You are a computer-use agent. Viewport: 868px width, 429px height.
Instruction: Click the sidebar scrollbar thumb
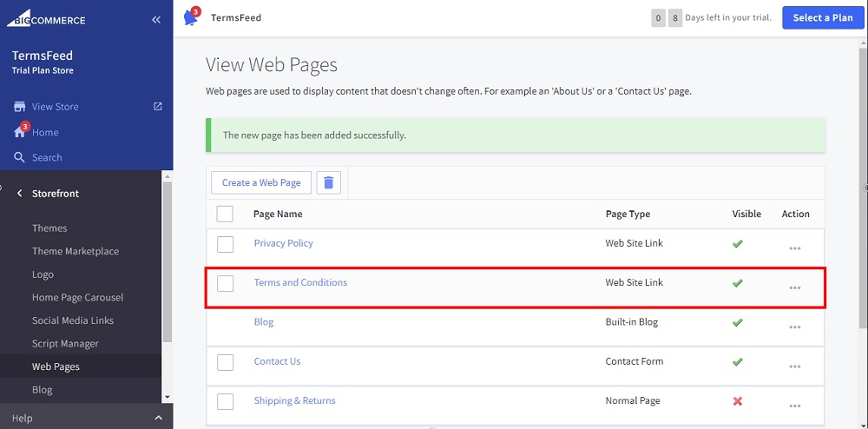coord(168,261)
